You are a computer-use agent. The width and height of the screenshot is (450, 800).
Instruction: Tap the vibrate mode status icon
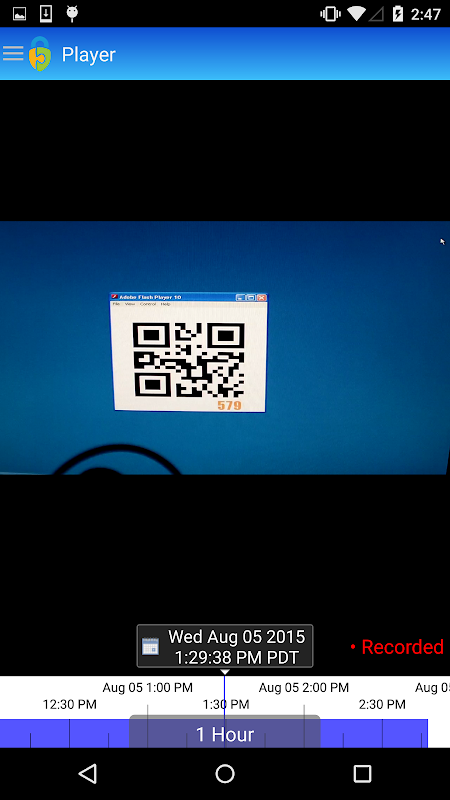tap(330, 14)
